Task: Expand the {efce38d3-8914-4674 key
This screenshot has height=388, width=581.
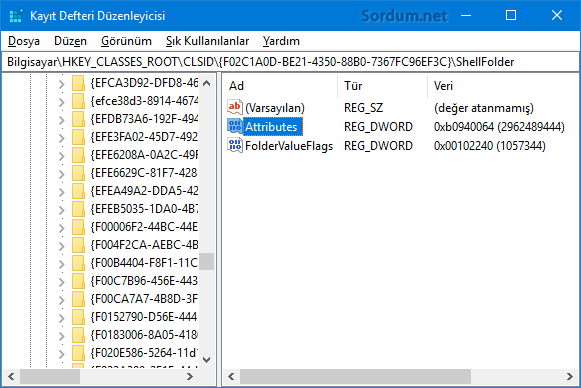Action: tap(62, 102)
